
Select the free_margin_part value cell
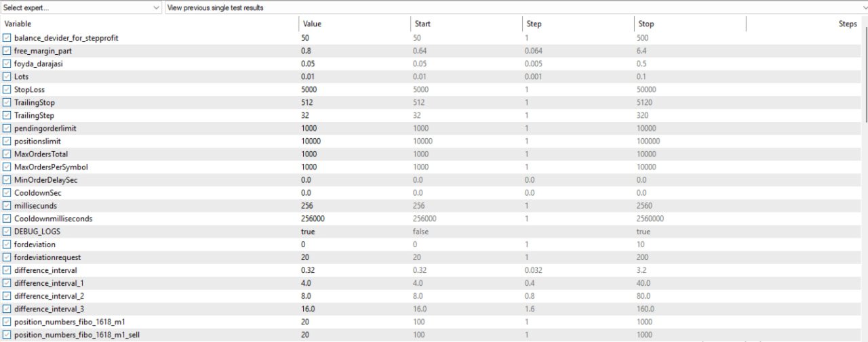coord(354,51)
